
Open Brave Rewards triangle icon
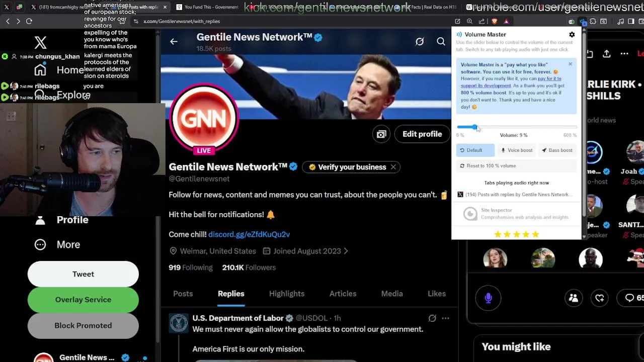click(506, 22)
